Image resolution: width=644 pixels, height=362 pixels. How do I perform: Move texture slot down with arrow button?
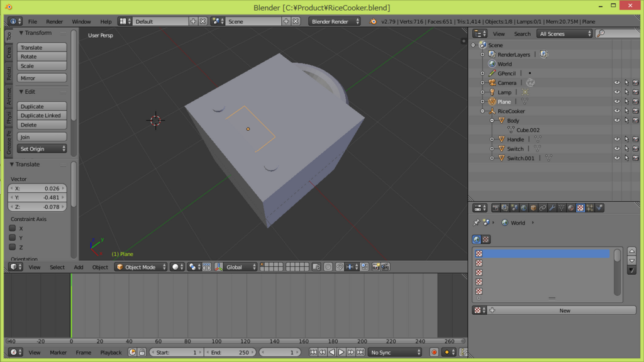pyautogui.click(x=631, y=261)
